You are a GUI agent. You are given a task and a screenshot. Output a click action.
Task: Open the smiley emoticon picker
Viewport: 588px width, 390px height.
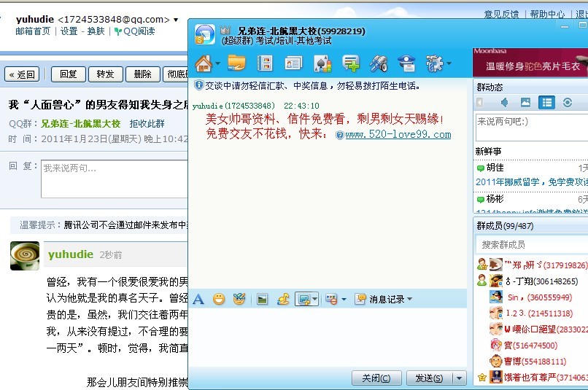[219, 299]
